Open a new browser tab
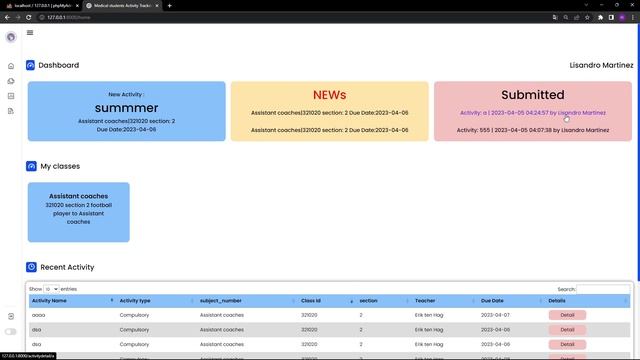The height and width of the screenshot is (360, 640). click(x=169, y=6)
